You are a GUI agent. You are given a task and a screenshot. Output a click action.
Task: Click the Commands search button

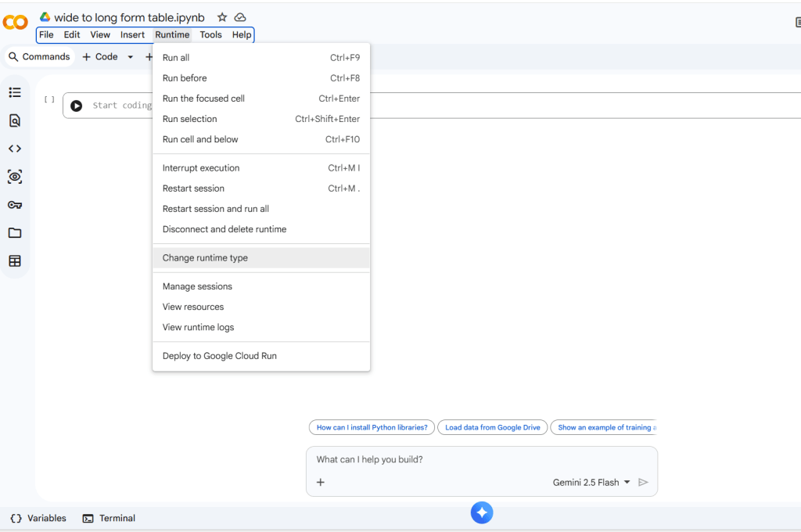(x=39, y=57)
